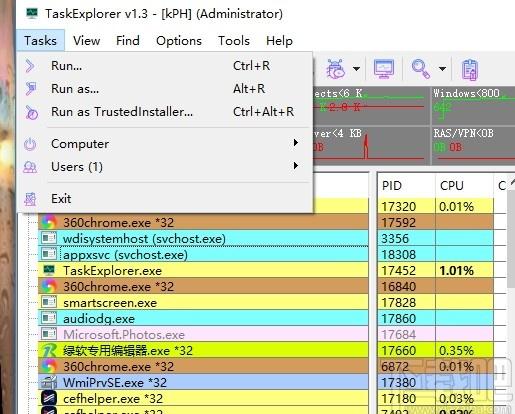Sort by the CPU column header
The image size is (515, 414).
464,185
